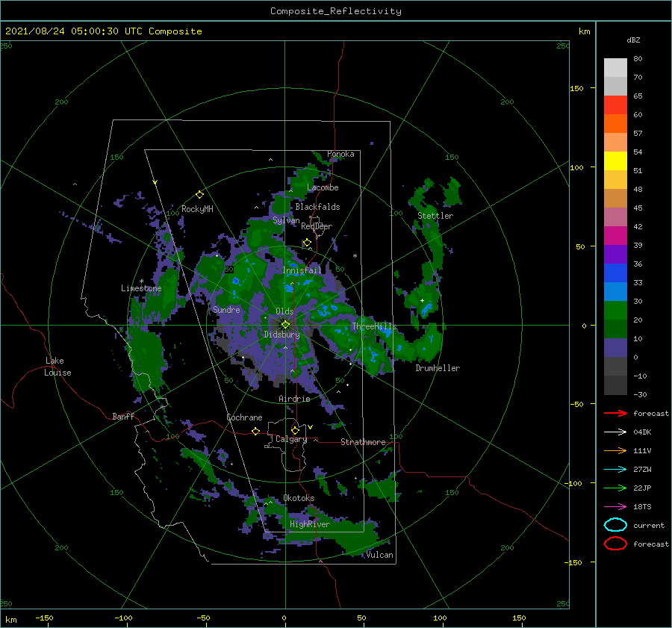Click the yellow diamond marker beside RockyMH
The height and width of the screenshot is (628, 672).
point(199,195)
